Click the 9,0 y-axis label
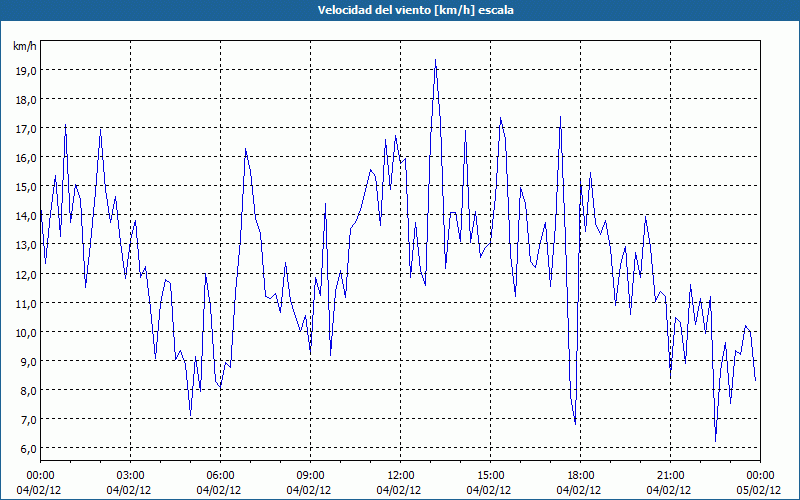This screenshot has height=500, width=800. tap(28, 362)
